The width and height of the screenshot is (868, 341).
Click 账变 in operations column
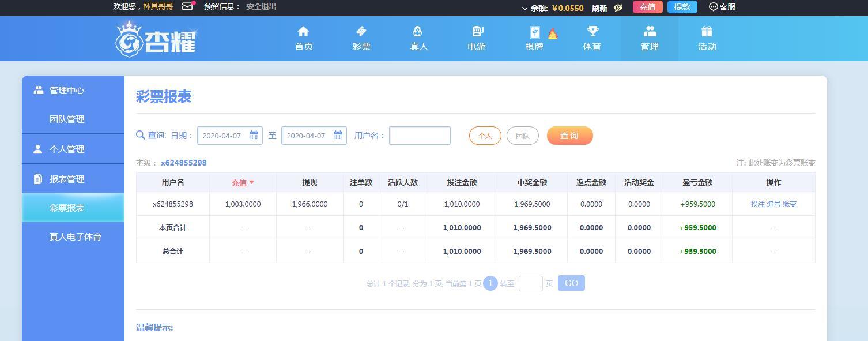click(x=790, y=204)
